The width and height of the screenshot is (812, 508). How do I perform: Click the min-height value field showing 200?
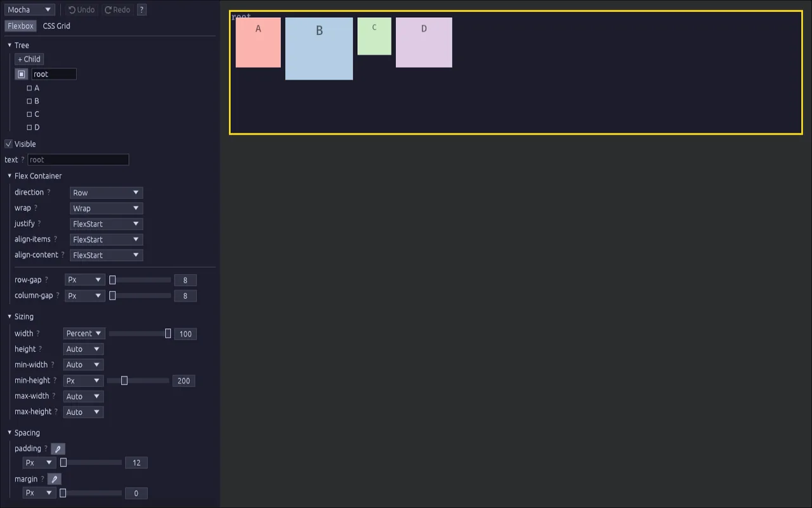(x=184, y=381)
